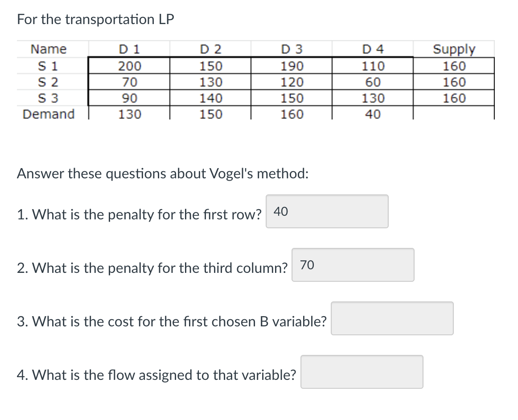Click the S3 to D1 cost cell 90
Screen dimensions: 518x420
(x=129, y=98)
